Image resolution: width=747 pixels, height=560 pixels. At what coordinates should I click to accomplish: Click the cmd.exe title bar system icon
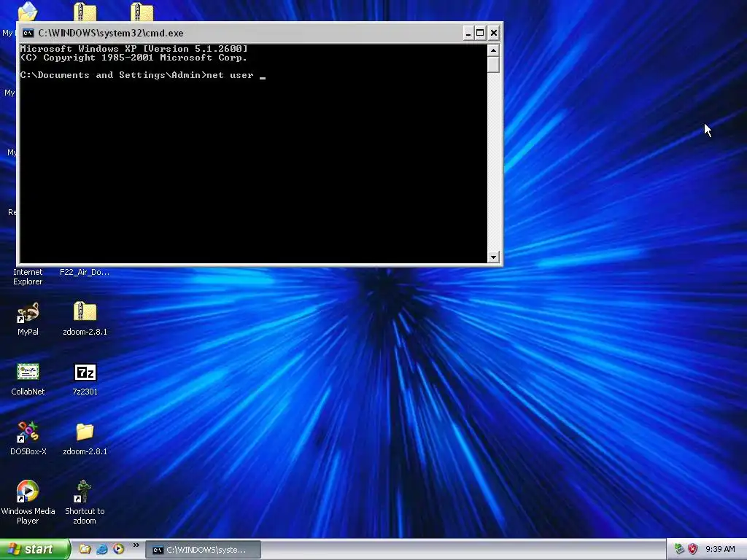pyautogui.click(x=28, y=33)
